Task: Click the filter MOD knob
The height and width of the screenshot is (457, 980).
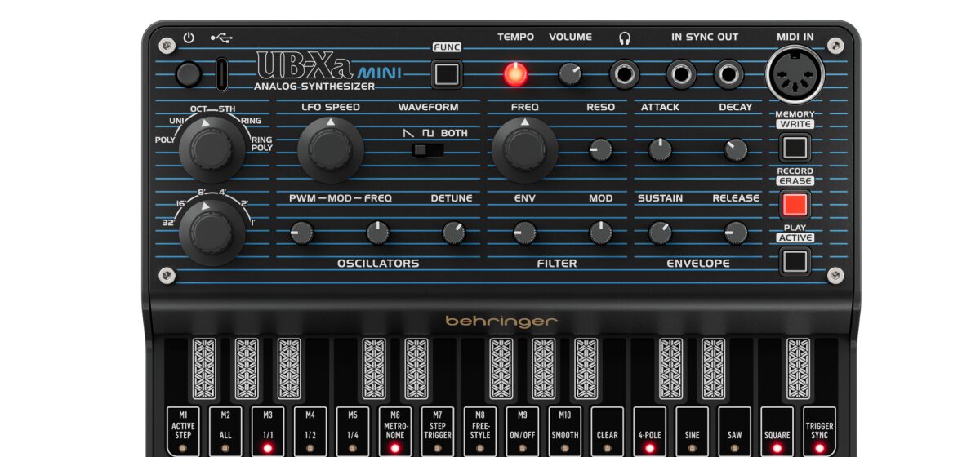Action: 600,233
